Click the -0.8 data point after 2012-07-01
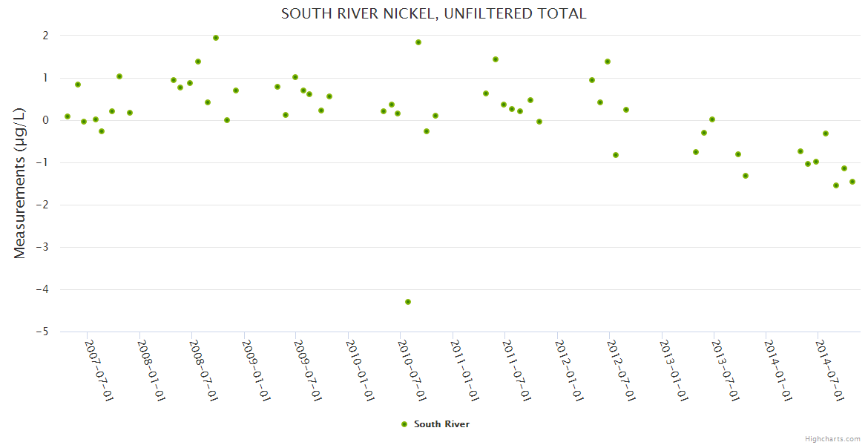This screenshot has height=445, width=868. pyautogui.click(x=616, y=155)
